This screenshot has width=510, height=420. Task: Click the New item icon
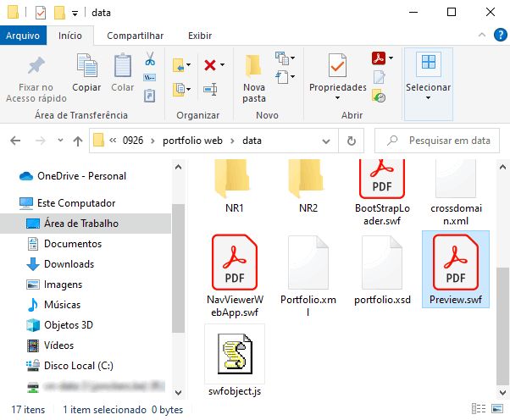[281, 58]
